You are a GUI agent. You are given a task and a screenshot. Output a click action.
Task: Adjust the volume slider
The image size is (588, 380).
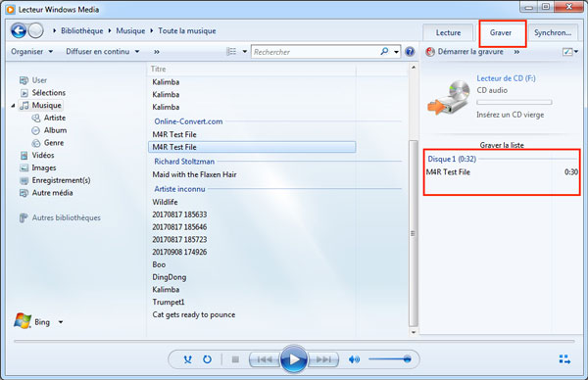click(x=390, y=359)
